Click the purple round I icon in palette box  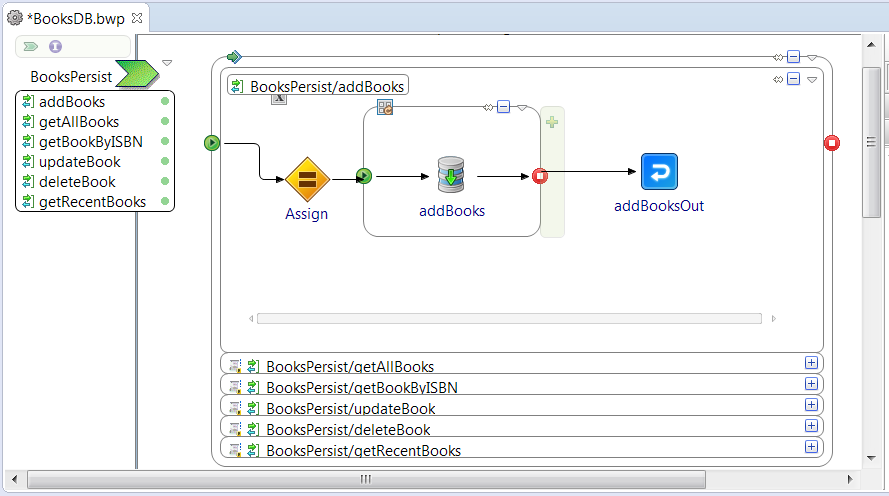click(55, 46)
